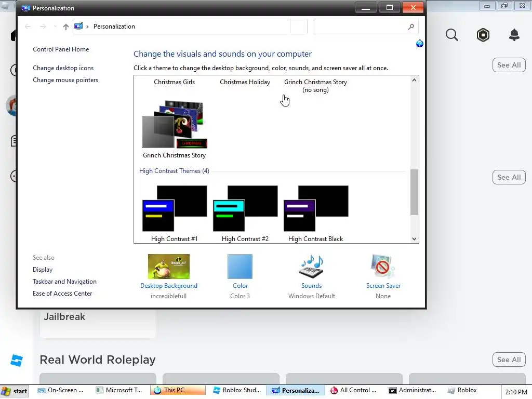The height and width of the screenshot is (399, 532).
Task: Open Taskbar and Navigation link
Action: coord(64,281)
